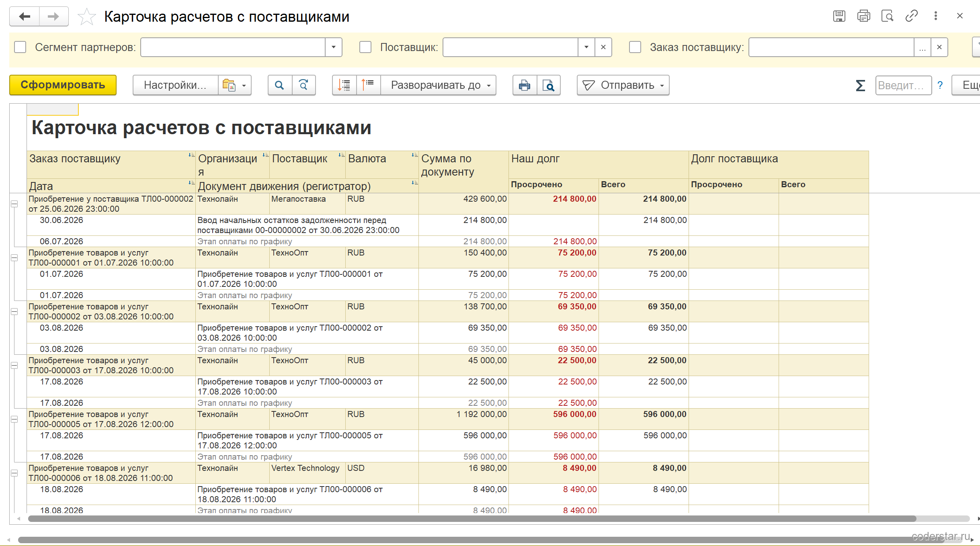Enable Сегмент партнеров filter checkbox
980x546 pixels.
[20, 47]
